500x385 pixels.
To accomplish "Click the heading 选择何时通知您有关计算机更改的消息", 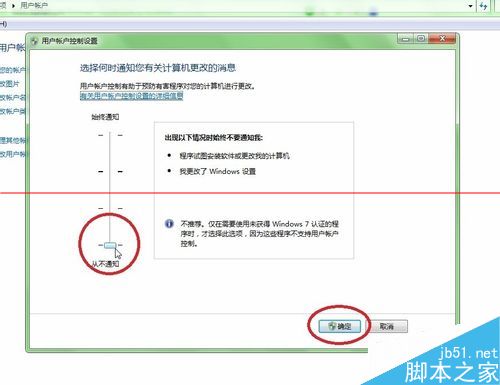I will pyautogui.click(x=158, y=68).
